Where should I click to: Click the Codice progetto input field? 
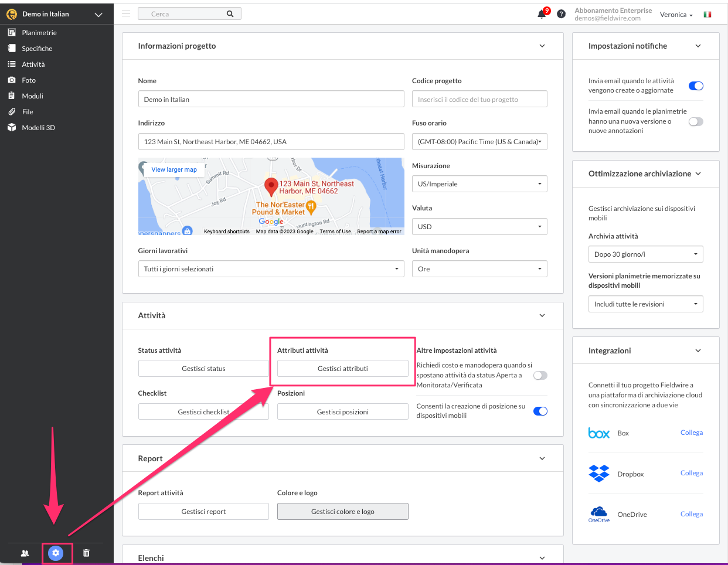tap(479, 100)
